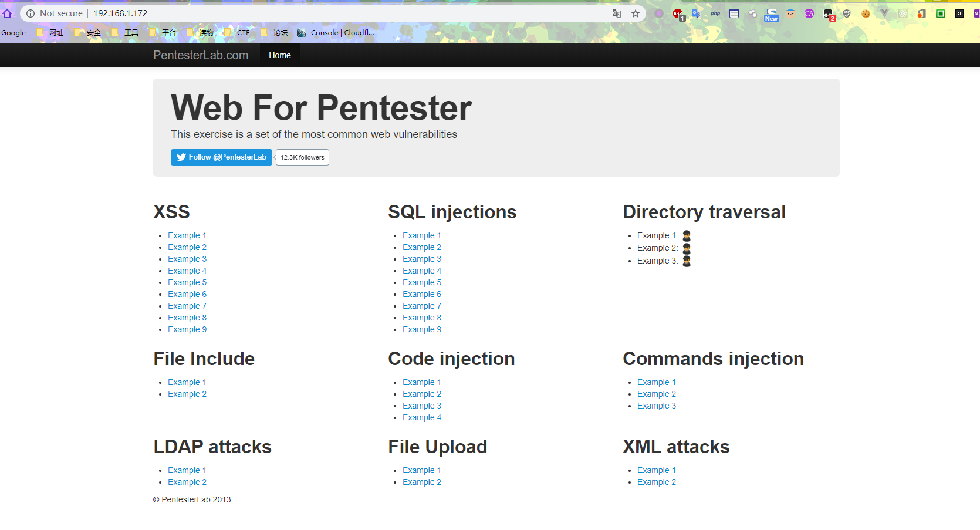Open SQL injections Example 8
This screenshot has height=530, width=980.
point(422,318)
